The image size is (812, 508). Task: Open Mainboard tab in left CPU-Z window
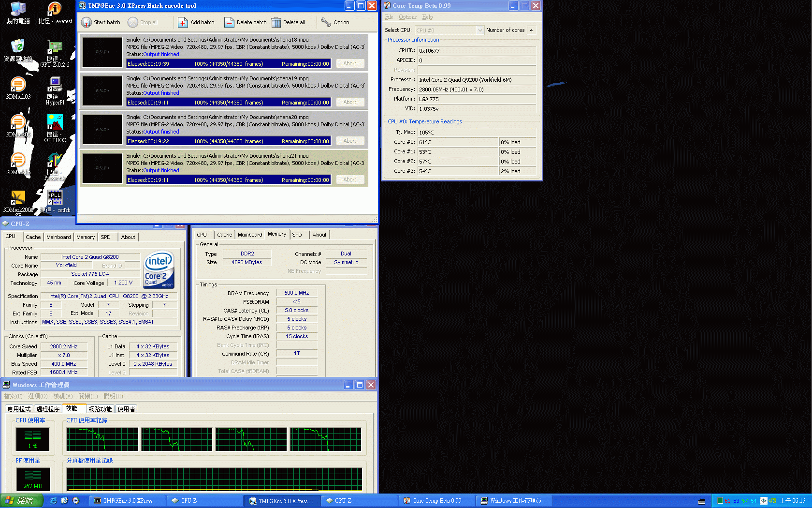[58, 237]
